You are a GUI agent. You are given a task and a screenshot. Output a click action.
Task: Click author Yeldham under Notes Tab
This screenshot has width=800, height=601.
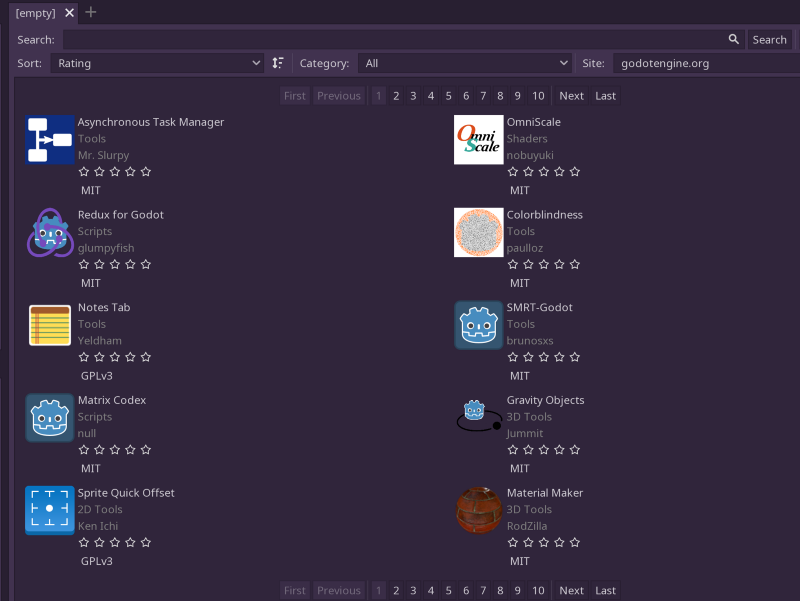99,341
